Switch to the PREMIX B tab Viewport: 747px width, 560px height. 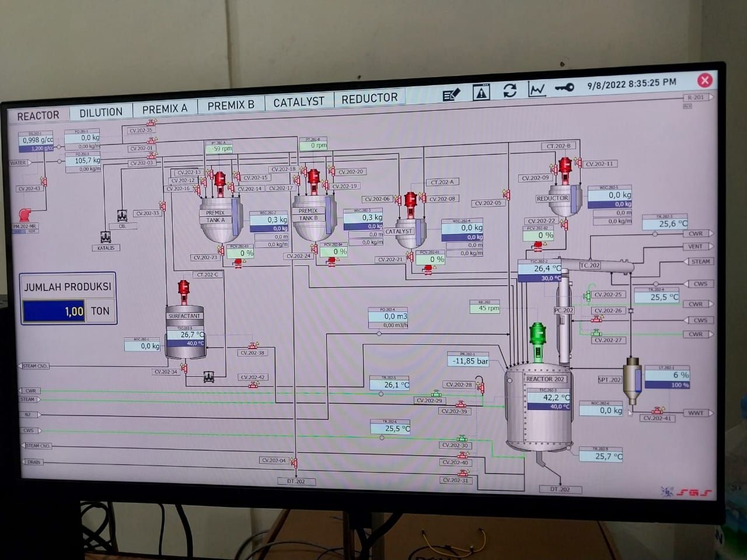pos(231,104)
